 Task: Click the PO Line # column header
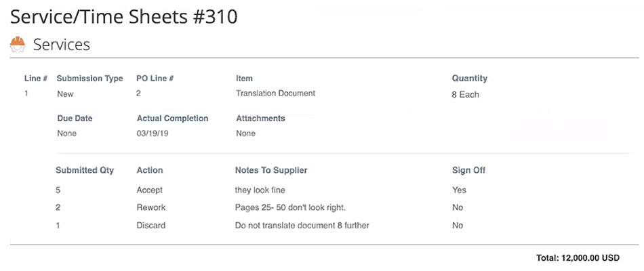tap(155, 79)
